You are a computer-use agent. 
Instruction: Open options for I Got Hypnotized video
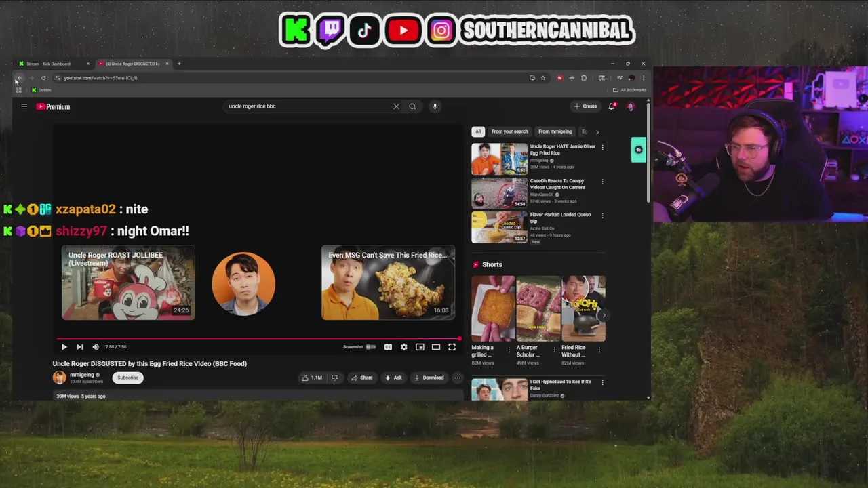tap(602, 382)
